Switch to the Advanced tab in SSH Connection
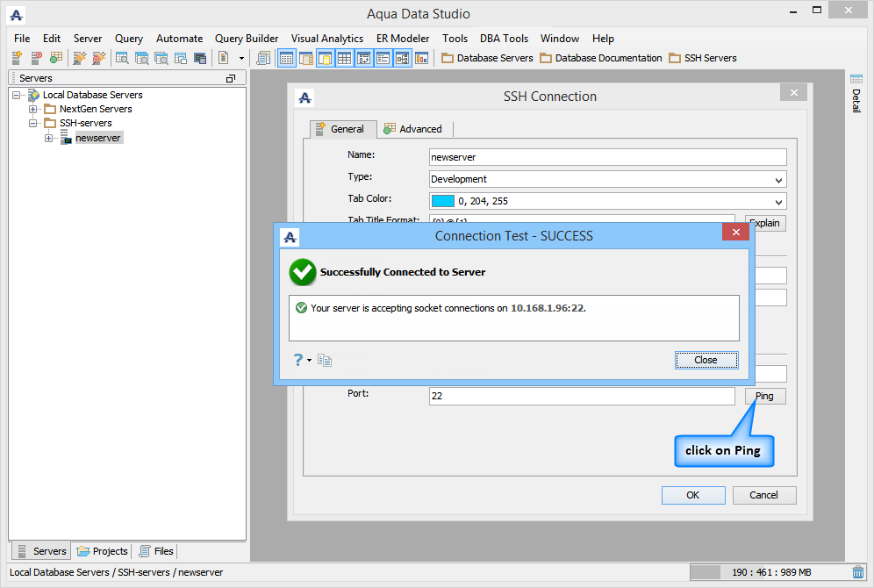The image size is (874, 588). (x=413, y=129)
